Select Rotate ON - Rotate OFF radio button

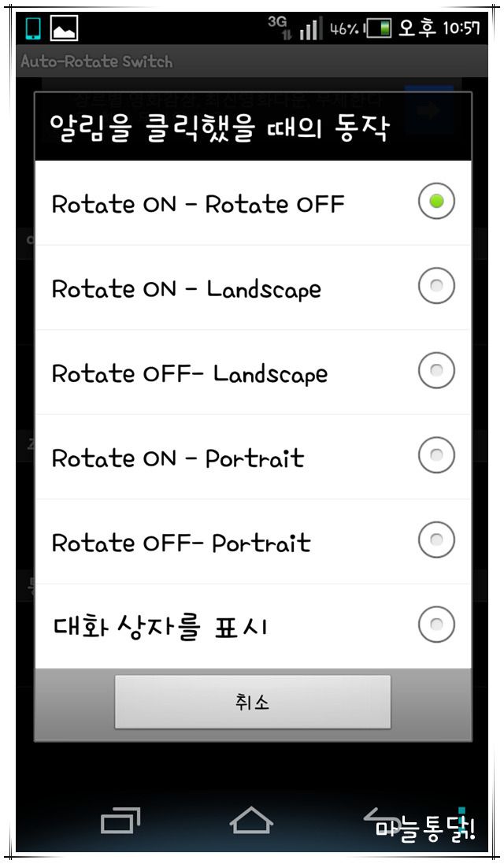pos(436,201)
